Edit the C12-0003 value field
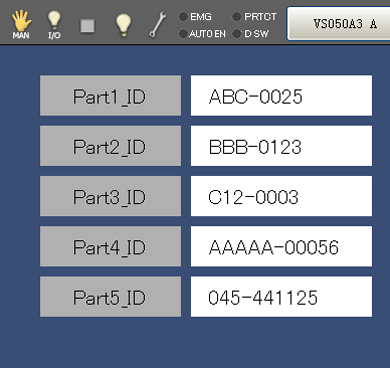Viewport: 390px width, 368px height. point(281,196)
